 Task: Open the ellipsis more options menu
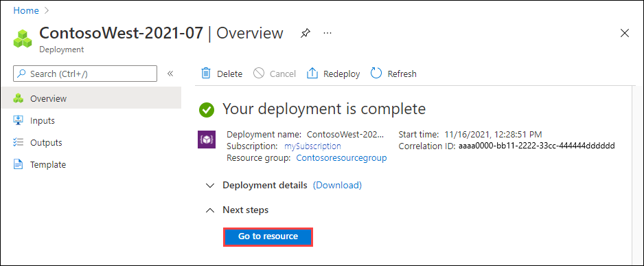tap(327, 33)
